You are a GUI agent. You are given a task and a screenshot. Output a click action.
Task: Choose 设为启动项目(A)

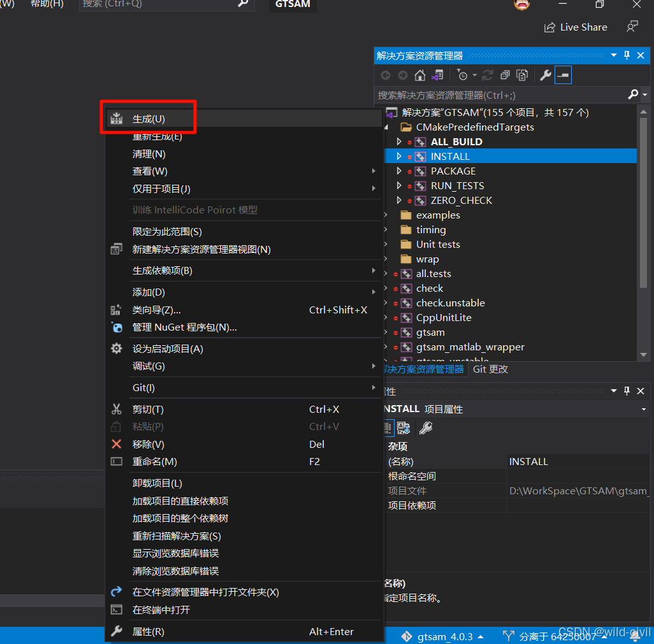[243, 349]
